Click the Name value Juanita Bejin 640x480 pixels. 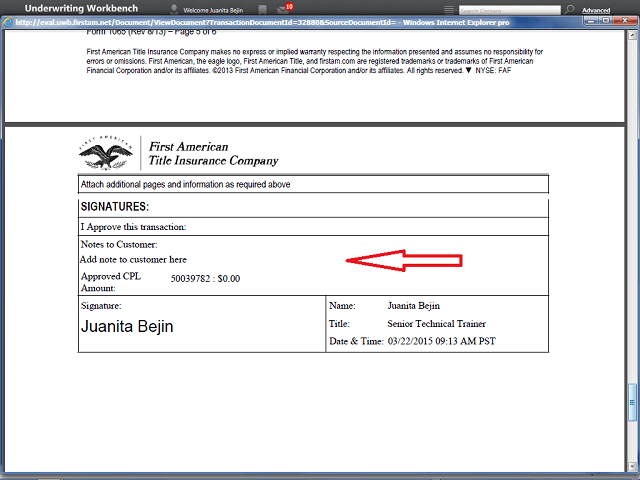coord(413,306)
